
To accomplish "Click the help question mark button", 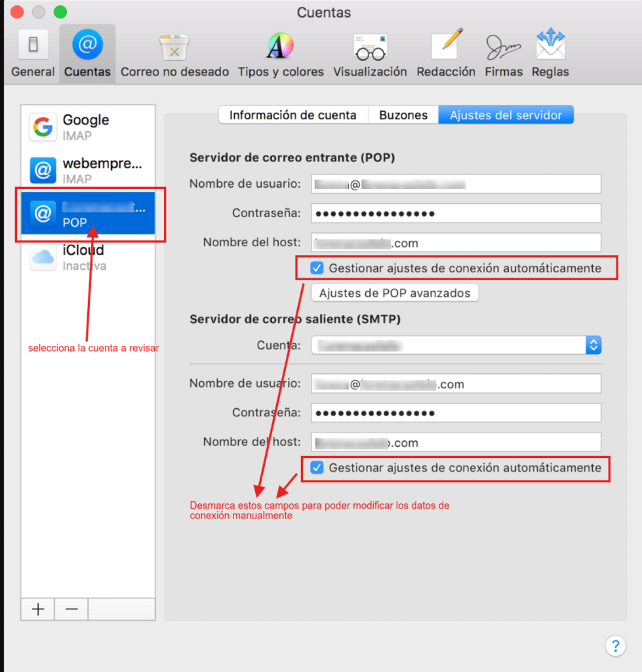I will [x=614, y=646].
